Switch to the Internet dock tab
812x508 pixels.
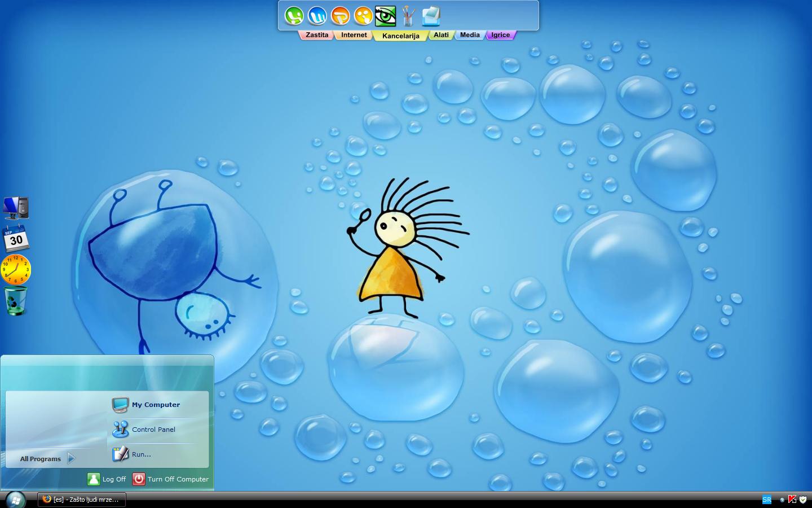tap(354, 35)
